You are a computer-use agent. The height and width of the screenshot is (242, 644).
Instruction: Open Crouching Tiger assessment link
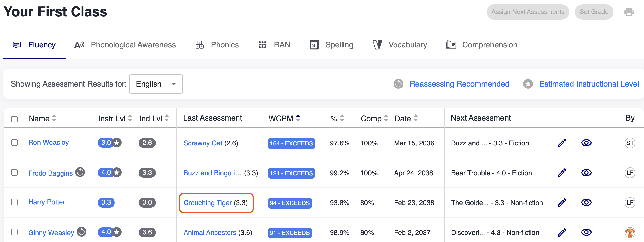[x=208, y=203]
